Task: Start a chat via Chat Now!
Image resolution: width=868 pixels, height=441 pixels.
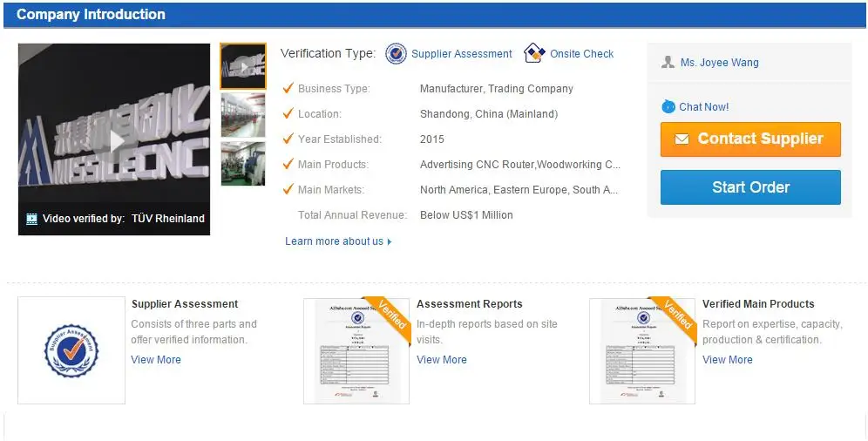Action: click(x=703, y=107)
